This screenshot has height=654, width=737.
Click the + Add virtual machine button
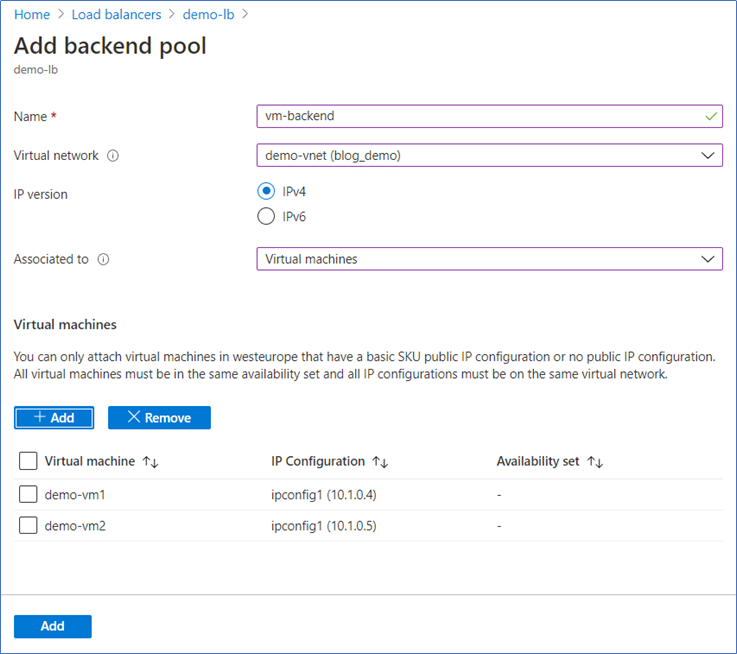54,418
